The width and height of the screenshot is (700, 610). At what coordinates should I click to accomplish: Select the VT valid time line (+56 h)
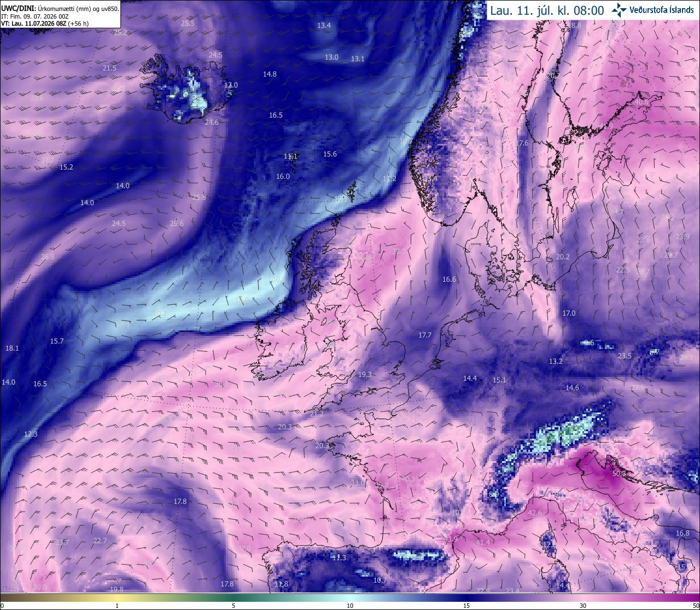point(45,24)
